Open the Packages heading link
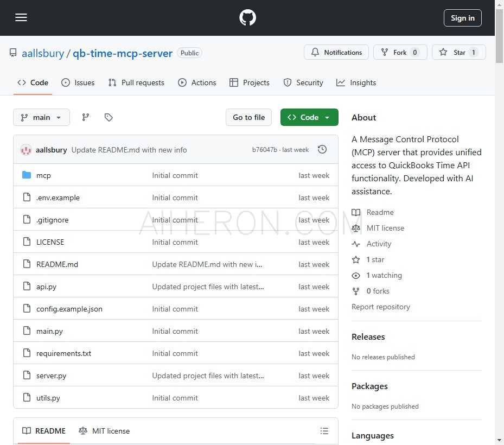 pos(369,386)
